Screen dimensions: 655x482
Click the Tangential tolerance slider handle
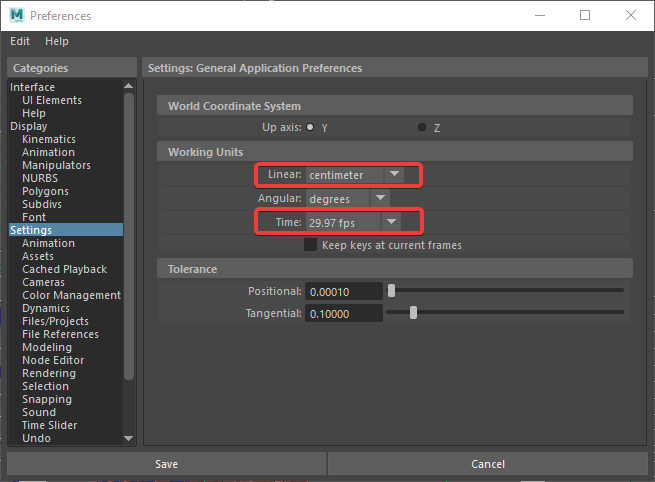coord(413,313)
